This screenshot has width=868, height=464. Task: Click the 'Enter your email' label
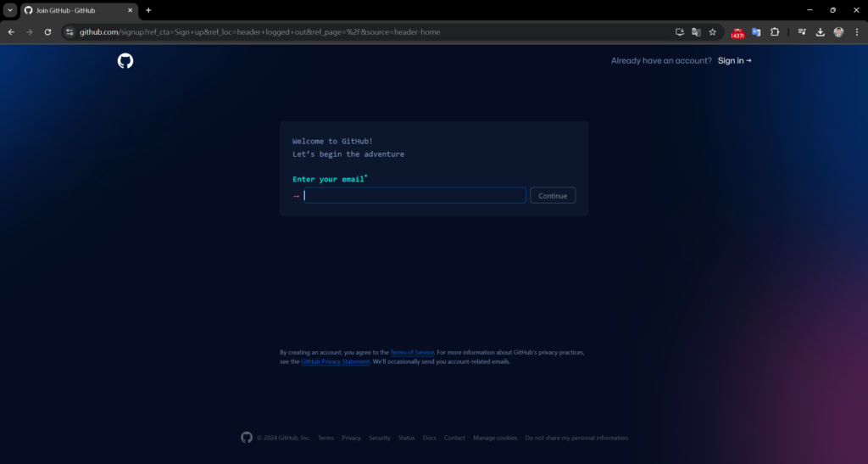coord(329,179)
